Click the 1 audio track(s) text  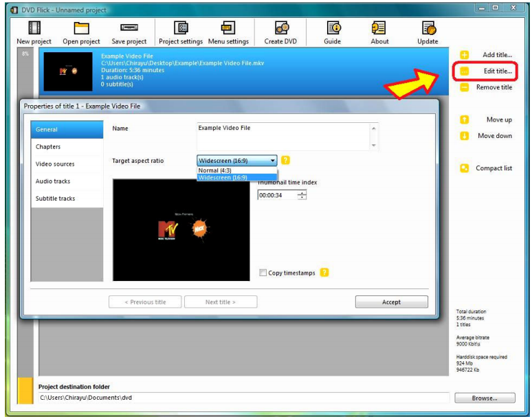coord(122,78)
